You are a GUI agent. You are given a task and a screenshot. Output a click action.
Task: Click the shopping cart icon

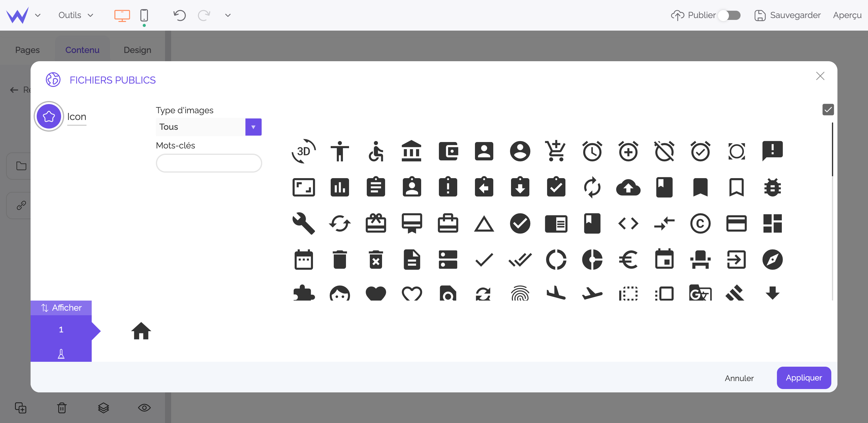[556, 151]
